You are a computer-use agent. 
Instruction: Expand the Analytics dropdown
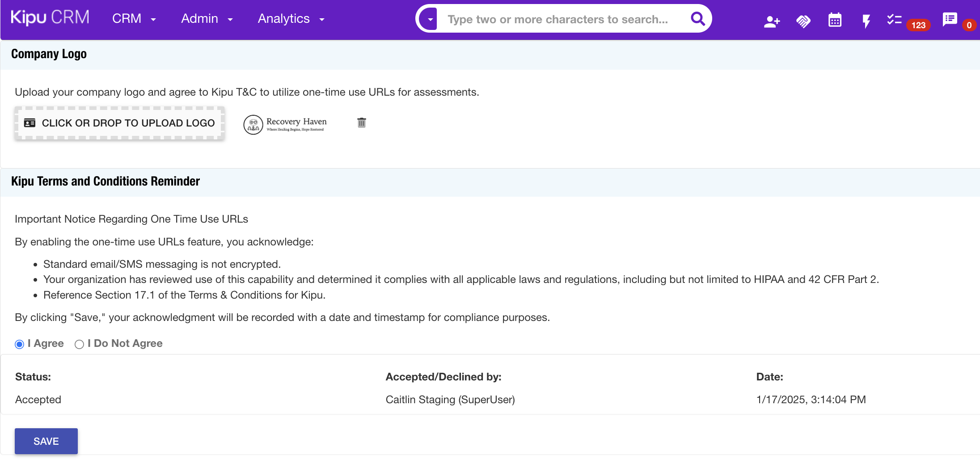[291, 19]
